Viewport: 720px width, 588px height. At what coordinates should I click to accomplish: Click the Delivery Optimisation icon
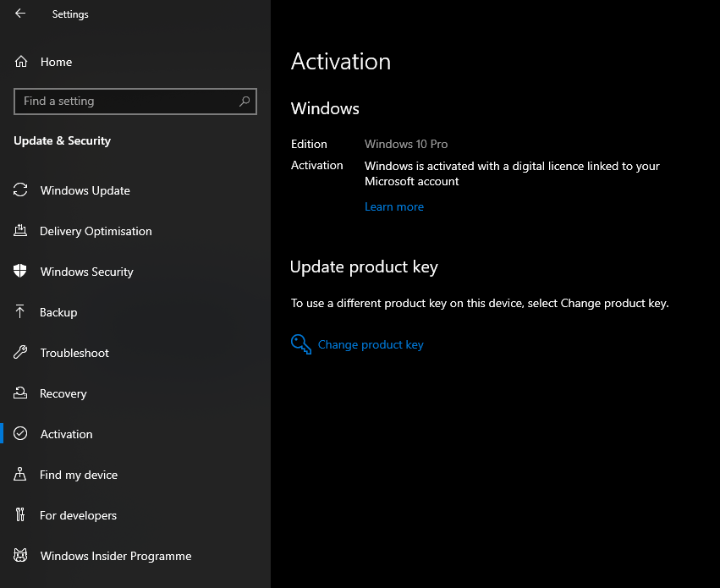20,230
